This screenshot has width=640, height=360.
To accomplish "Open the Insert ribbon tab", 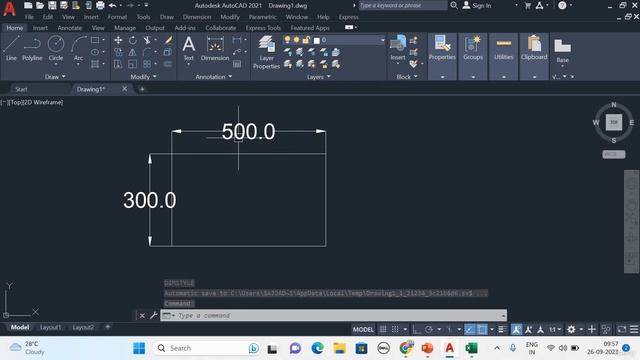I will [x=40, y=28].
